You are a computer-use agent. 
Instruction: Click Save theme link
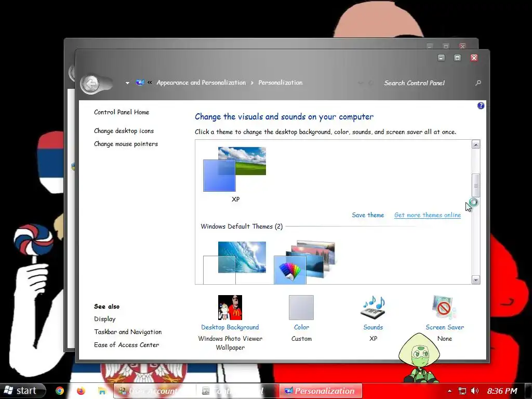(368, 215)
